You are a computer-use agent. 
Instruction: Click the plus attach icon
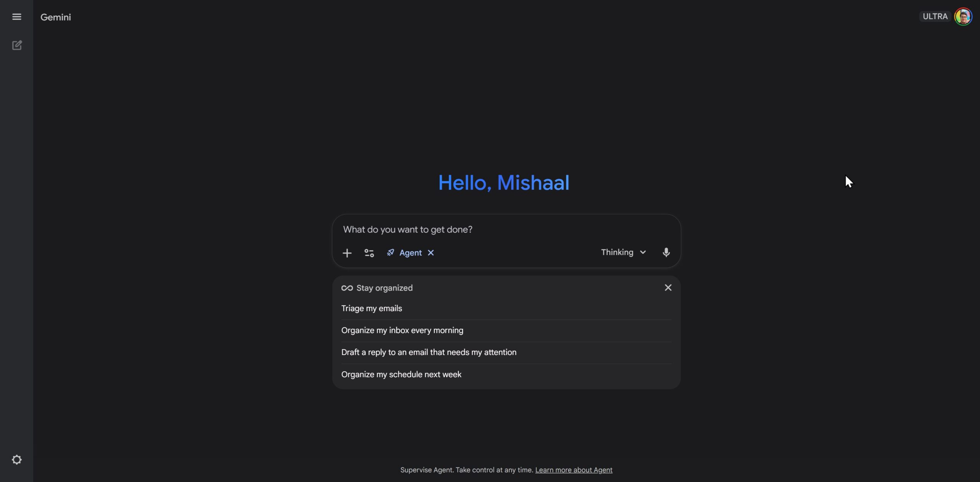347,253
